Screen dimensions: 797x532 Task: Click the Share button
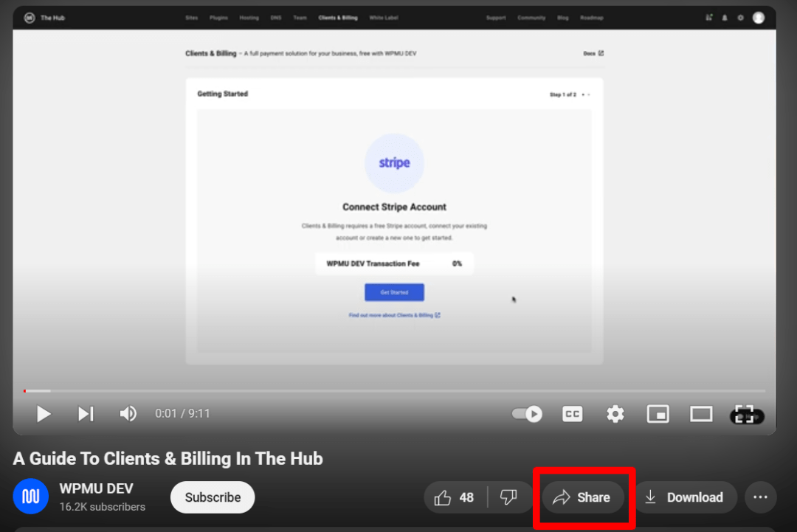pos(582,497)
